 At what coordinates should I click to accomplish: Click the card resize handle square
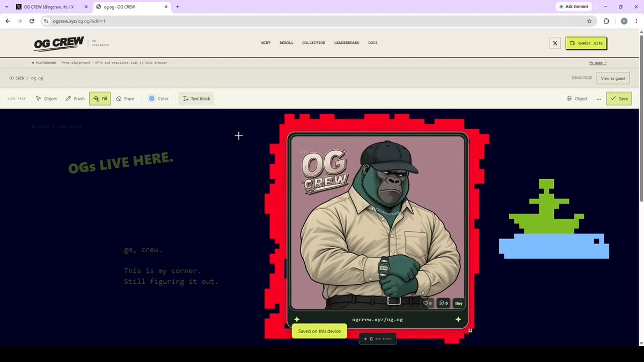(x=471, y=330)
